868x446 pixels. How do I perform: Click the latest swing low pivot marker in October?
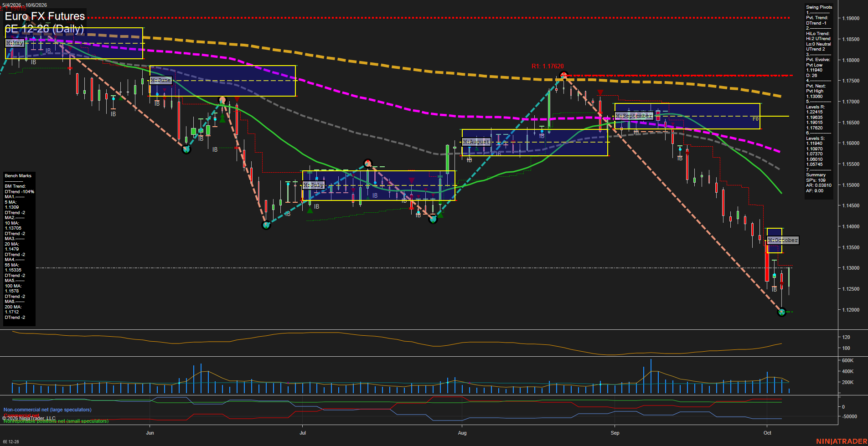click(782, 312)
